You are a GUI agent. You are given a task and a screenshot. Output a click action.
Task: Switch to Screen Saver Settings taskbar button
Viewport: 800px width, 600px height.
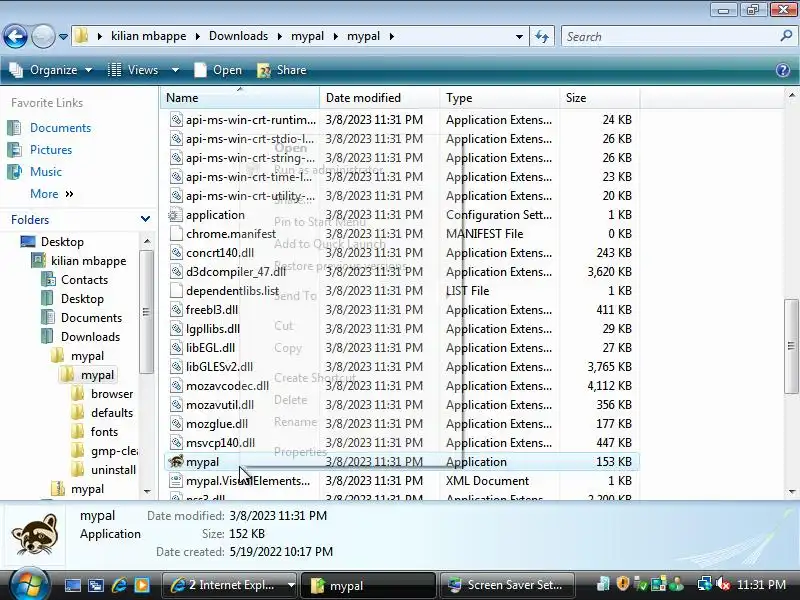click(x=506, y=585)
